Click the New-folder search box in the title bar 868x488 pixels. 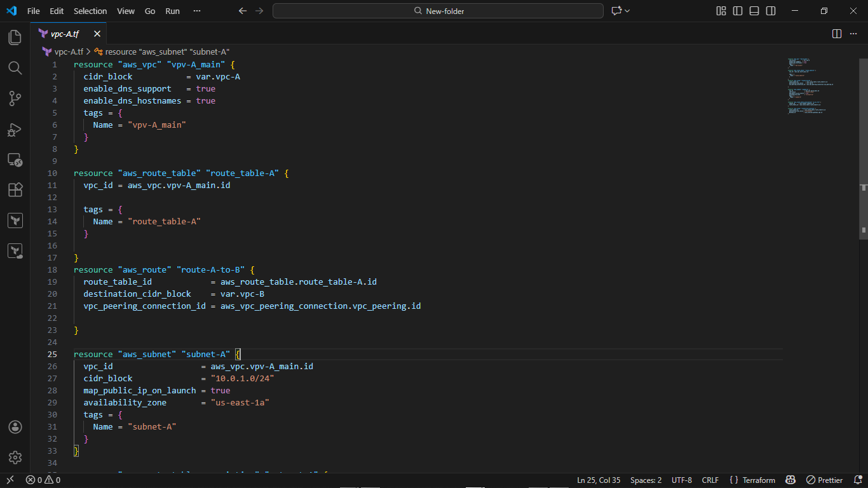tap(438, 11)
